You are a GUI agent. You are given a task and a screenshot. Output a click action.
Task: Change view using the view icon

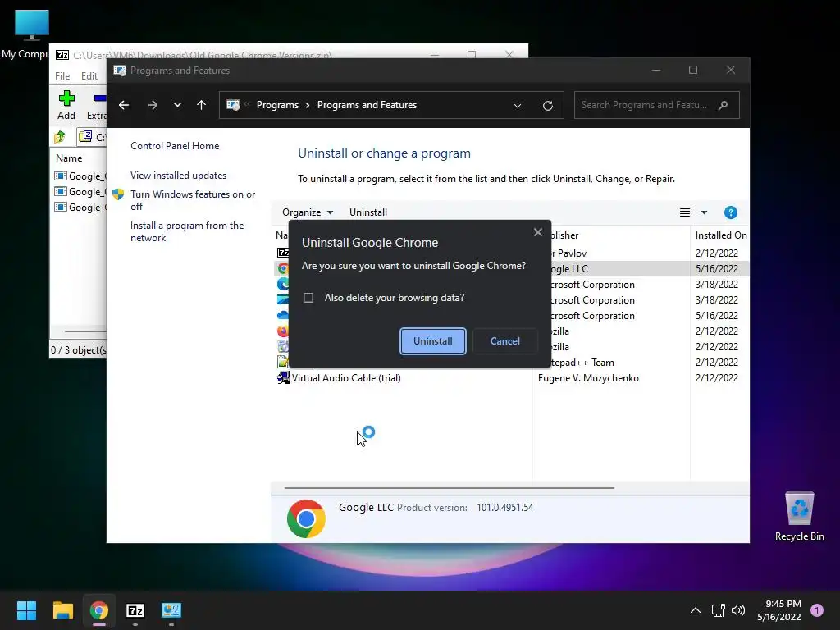click(x=685, y=212)
